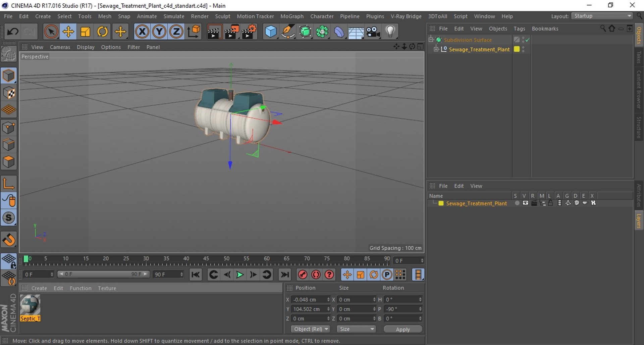The width and height of the screenshot is (644, 345).
Task: Activate the Rotate tool in top toolbar
Action: 103,32
